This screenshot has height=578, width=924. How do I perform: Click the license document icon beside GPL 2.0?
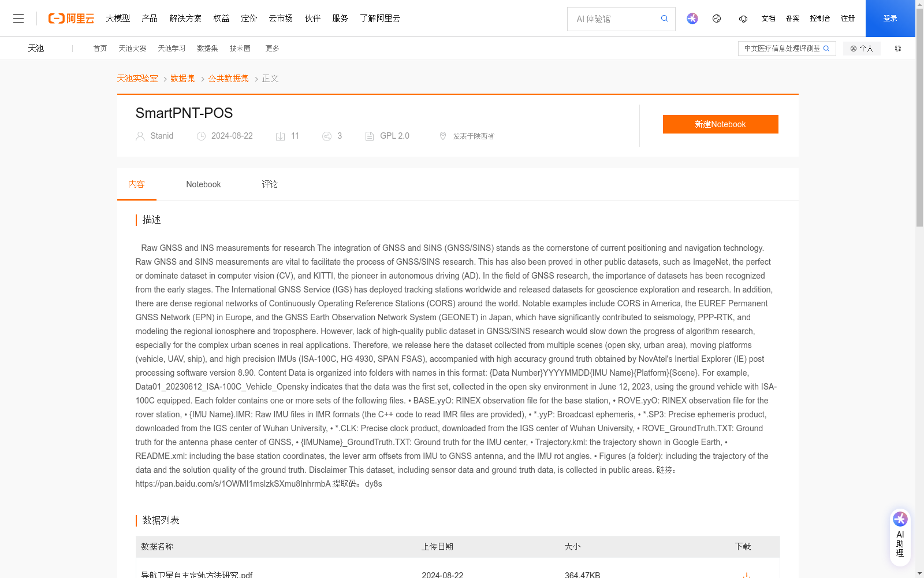pyautogui.click(x=370, y=136)
